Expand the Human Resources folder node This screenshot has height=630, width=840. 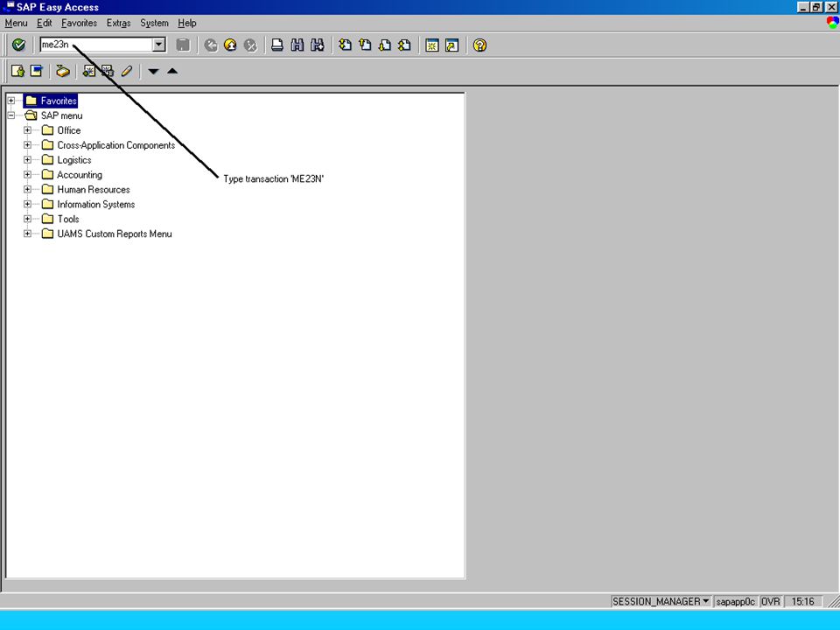click(27, 189)
